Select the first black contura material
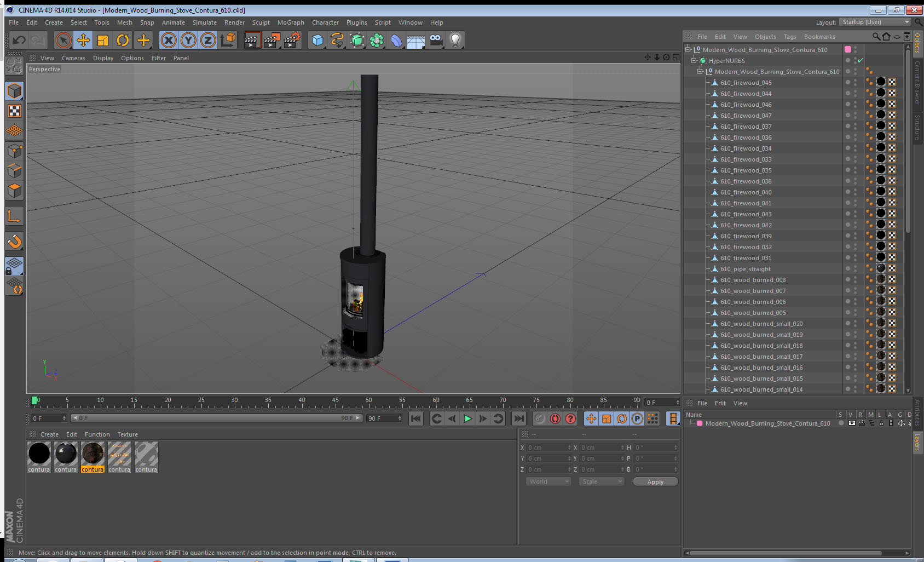 [x=39, y=454]
